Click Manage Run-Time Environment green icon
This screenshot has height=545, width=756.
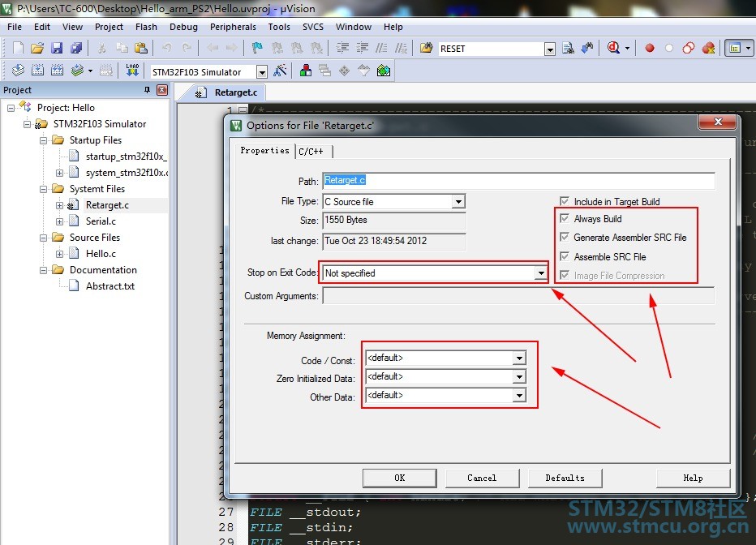coord(384,71)
